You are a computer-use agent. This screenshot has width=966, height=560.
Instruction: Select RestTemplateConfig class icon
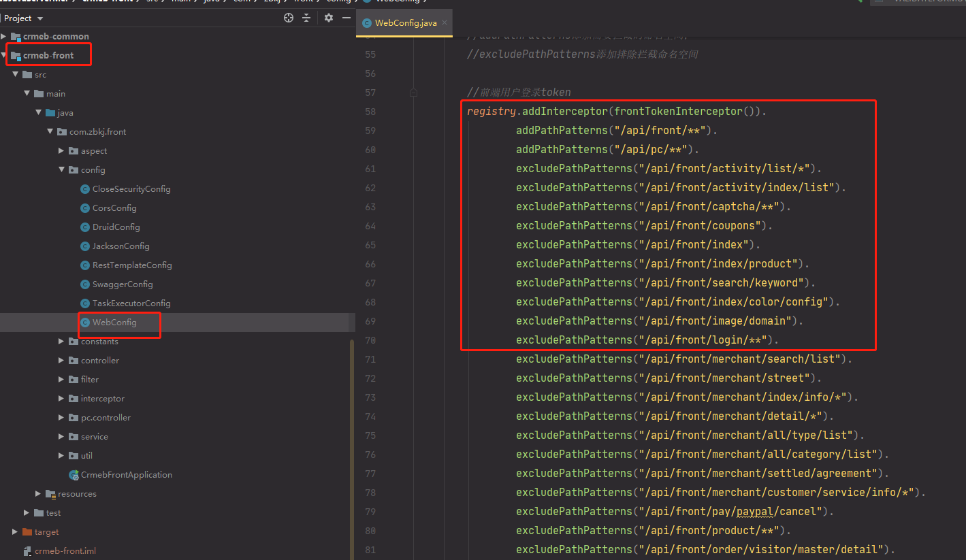click(85, 265)
